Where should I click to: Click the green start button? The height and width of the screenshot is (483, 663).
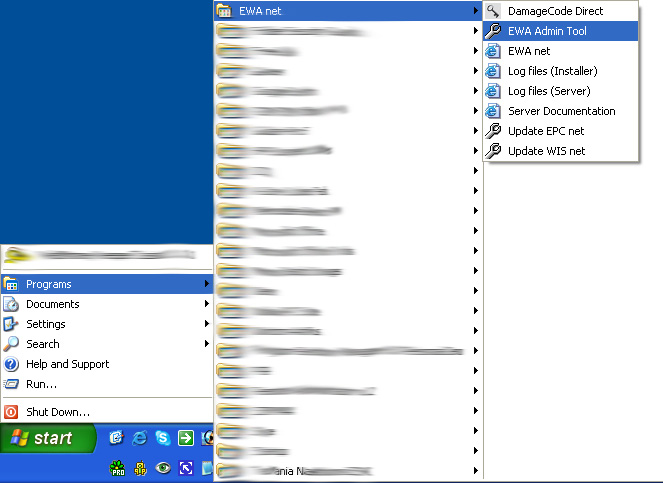(x=48, y=438)
